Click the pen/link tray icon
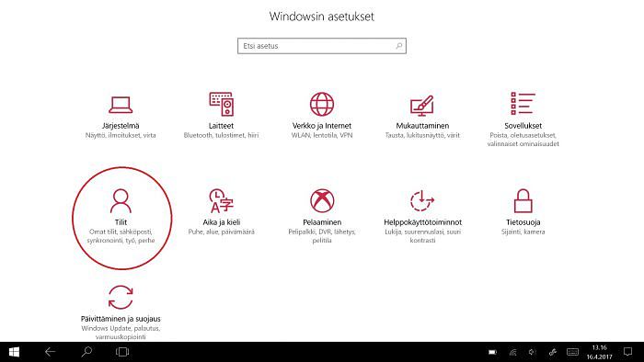 point(552,352)
